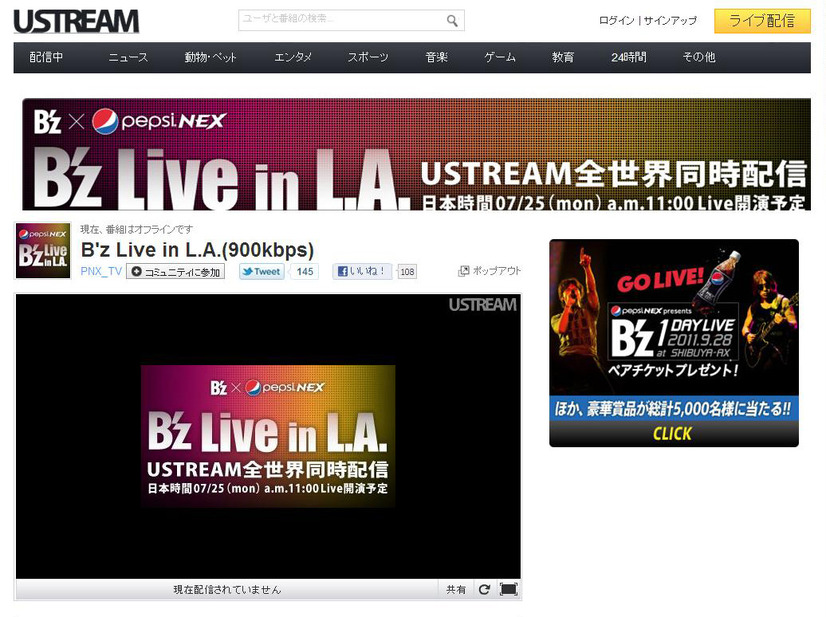Click the 現在配信されていません player status text
The image size is (826, 617).
(228, 590)
